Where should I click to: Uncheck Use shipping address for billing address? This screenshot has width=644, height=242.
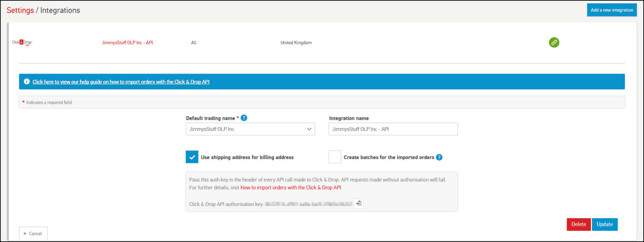coord(192,157)
